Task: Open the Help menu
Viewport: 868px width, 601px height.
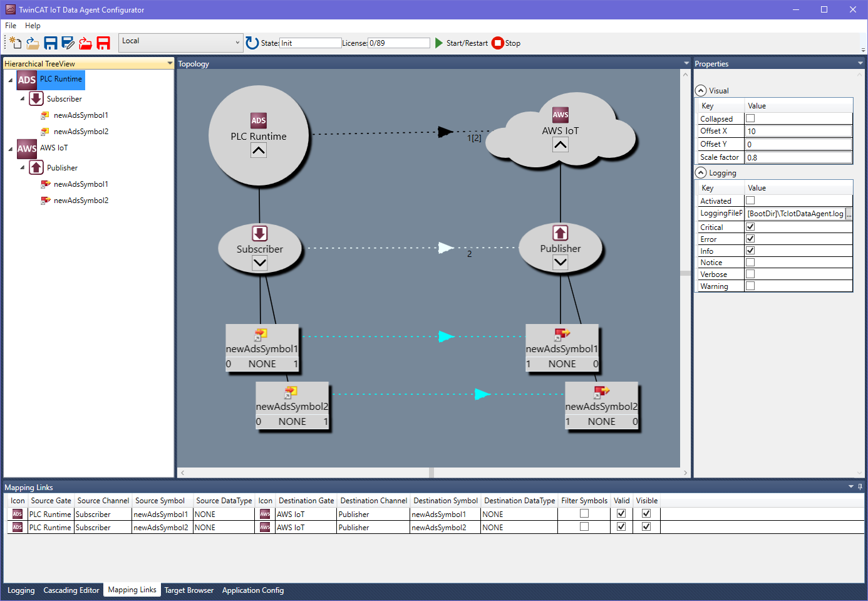Action: coord(33,26)
